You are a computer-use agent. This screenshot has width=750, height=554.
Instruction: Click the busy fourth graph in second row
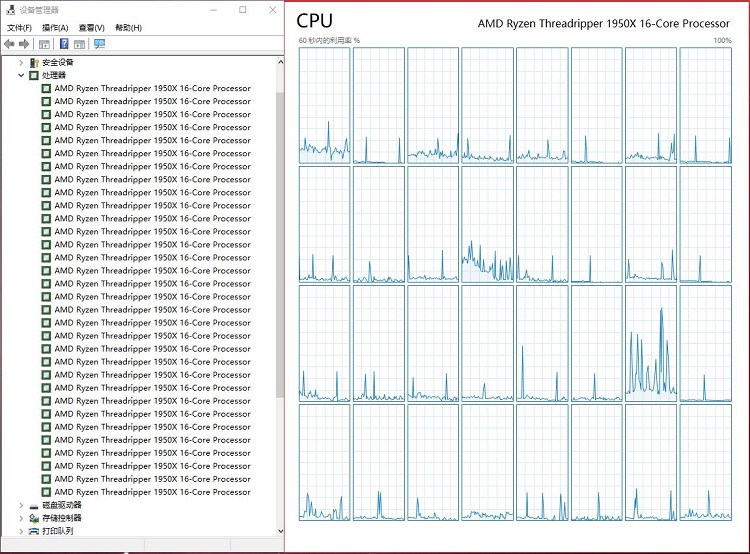pos(487,224)
